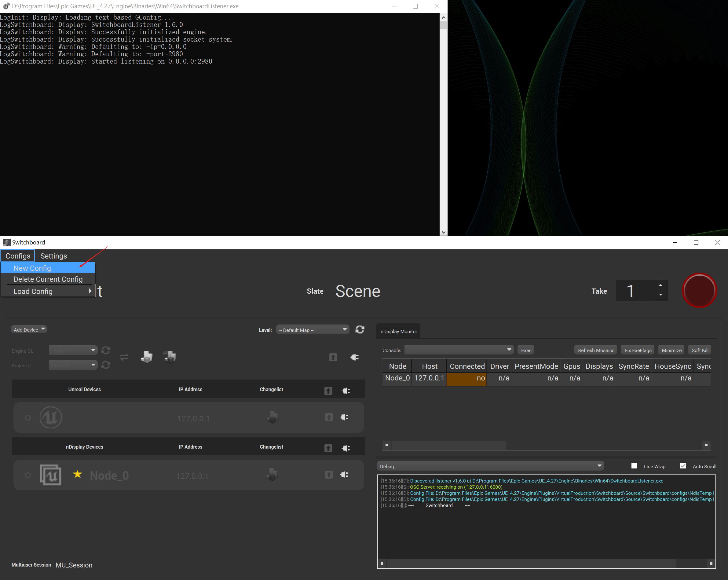The width and height of the screenshot is (728, 580).
Task: Decrease the Take number with down arrow
Action: [x=660, y=295]
